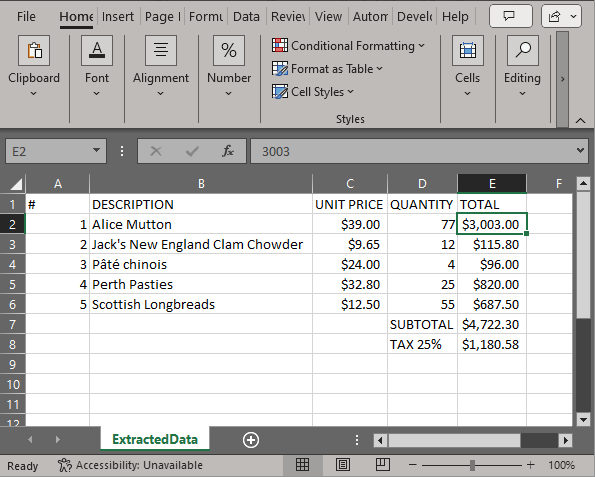595x477 pixels.
Task: Click the $9.65 unit price cell
Action: coord(350,244)
